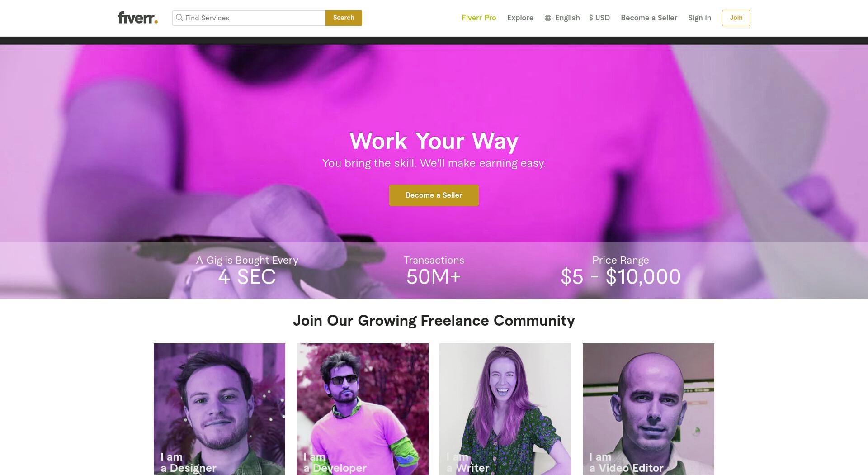Click the Price Range $5 - $10,000 stat

(x=621, y=271)
